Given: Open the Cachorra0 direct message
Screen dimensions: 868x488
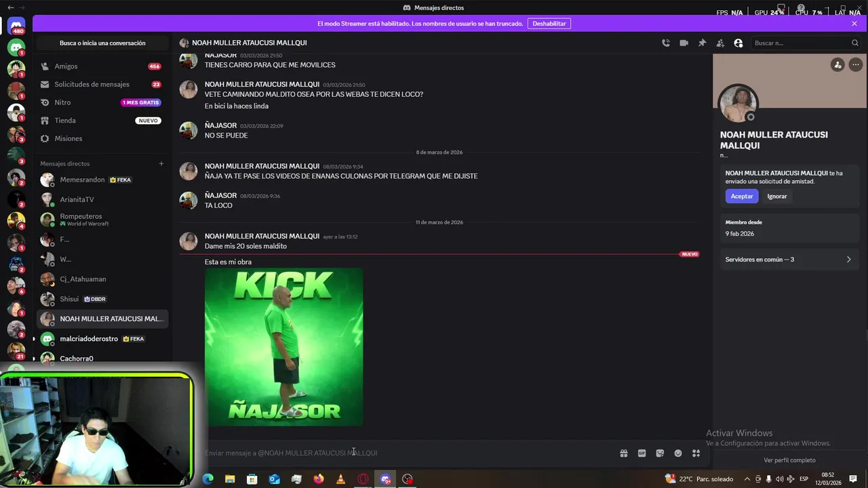Looking at the screenshot, I should point(102,359).
